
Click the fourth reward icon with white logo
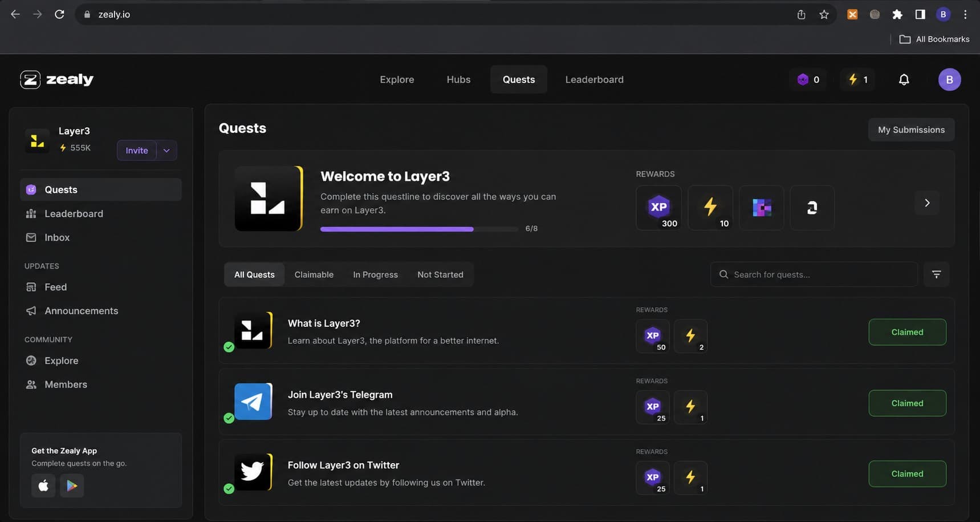pyautogui.click(x=812, y=208)
